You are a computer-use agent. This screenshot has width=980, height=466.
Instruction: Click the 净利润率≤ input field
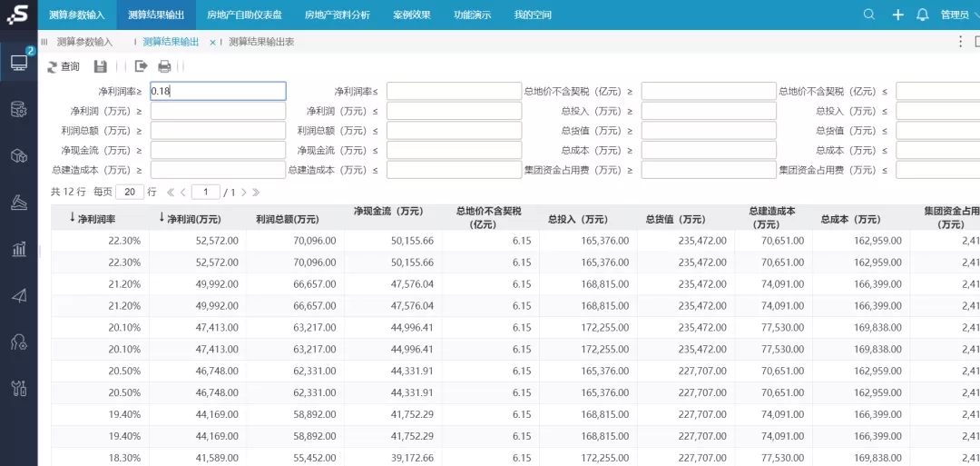[x=454, y=92]
